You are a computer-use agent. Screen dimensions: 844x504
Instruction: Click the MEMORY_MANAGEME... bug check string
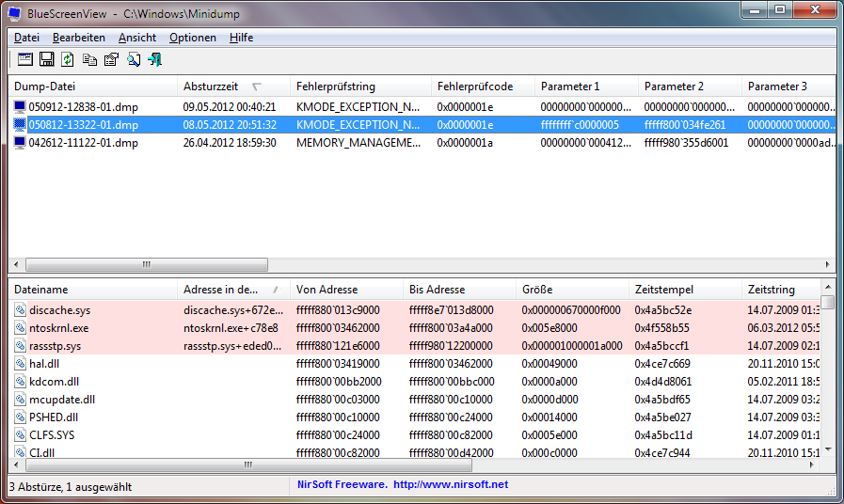click(x=358, y=143)
